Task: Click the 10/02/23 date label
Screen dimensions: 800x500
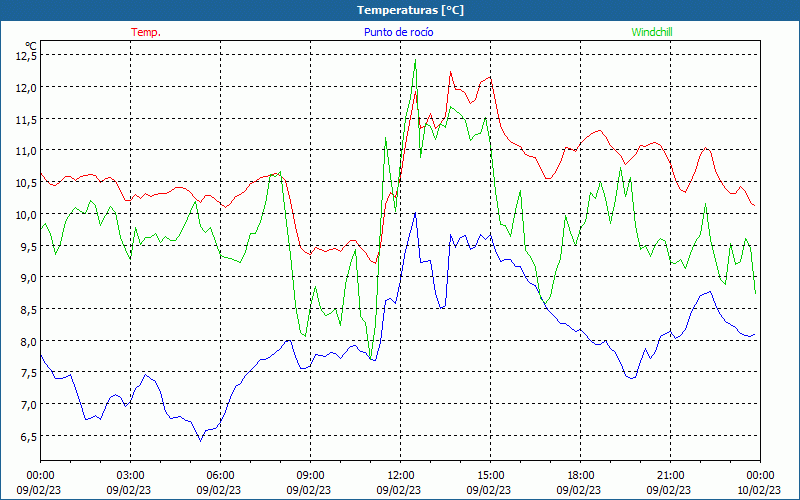Action: (760, 490)
